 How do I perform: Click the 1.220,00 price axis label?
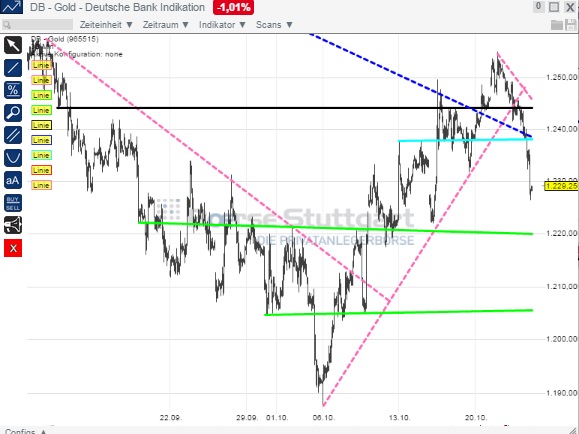[x=561, y=233]
